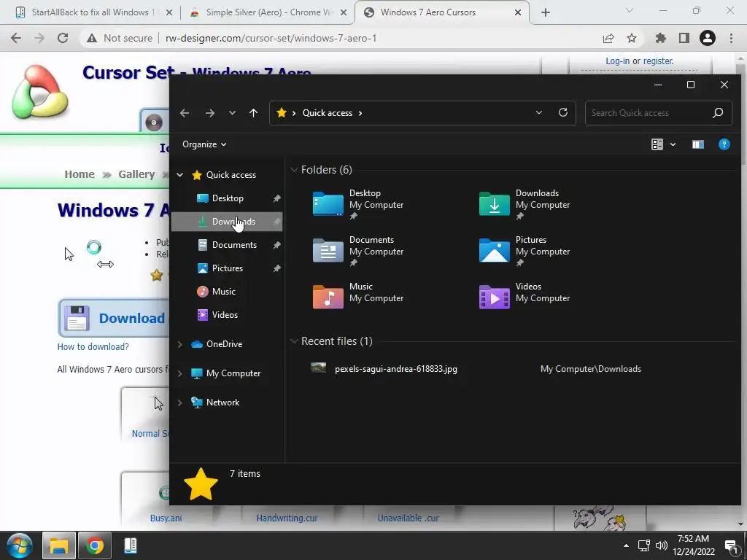Share this page icon in Chrome
The height and width of the screenshot is (560, 747).
pos(608,38)
